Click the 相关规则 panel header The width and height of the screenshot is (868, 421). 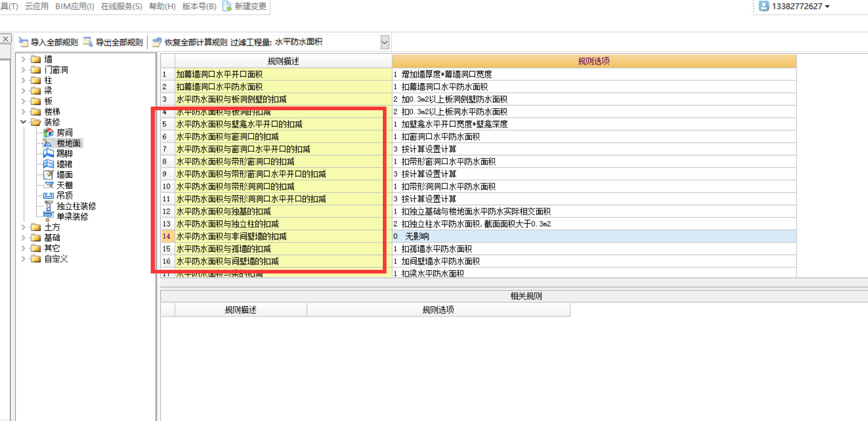[526, 296]
